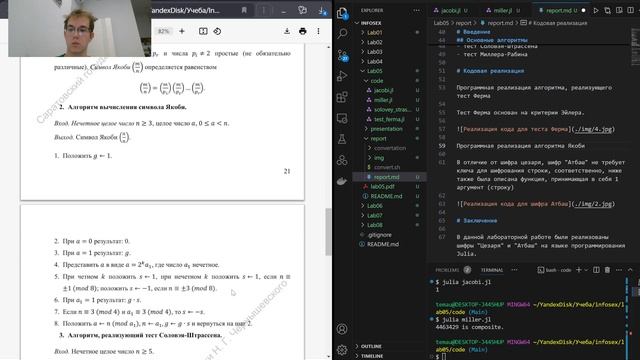Fit PDF to page width
The width and height of the screenshot is (640, 360).
[x=203, y=31]
